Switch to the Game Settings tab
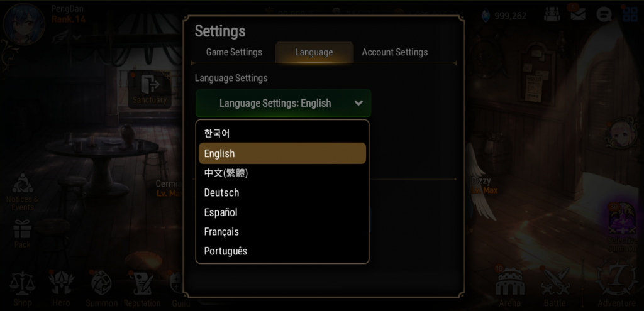 click(x=234, y=53)
